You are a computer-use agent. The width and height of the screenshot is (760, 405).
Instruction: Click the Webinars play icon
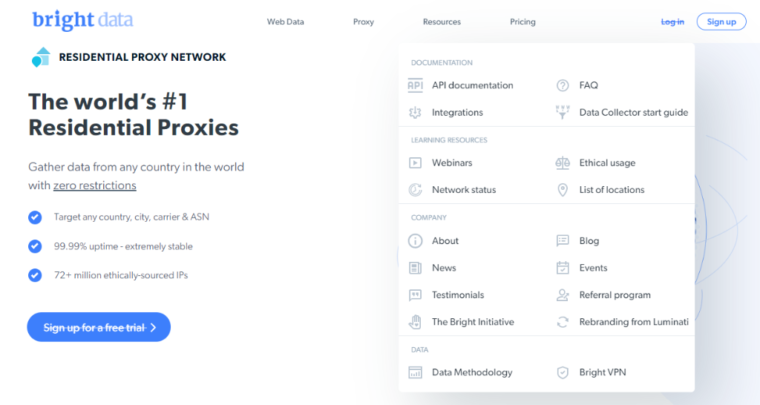(415, 163)
